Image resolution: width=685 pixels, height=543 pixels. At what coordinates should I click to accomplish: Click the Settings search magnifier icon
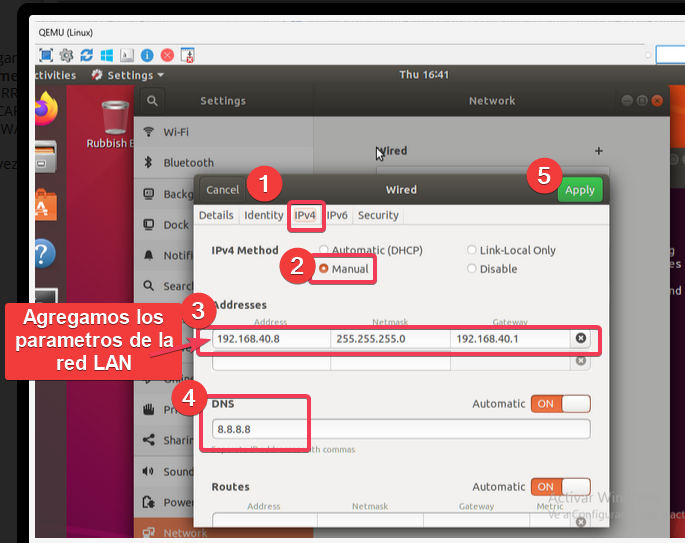152,100
